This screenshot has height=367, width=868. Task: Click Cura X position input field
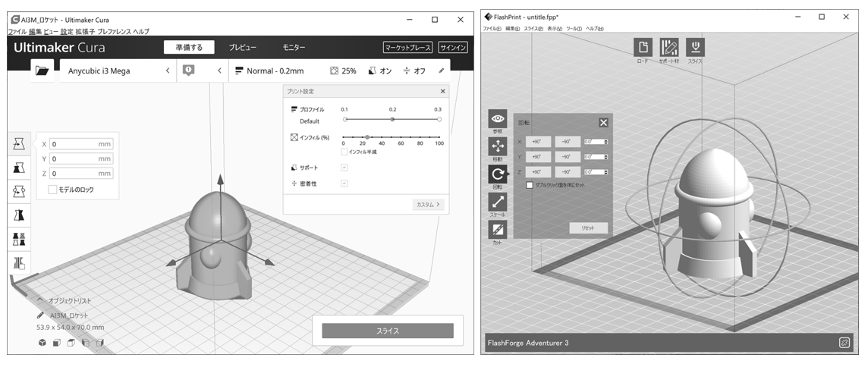click(x=81, y=144)
